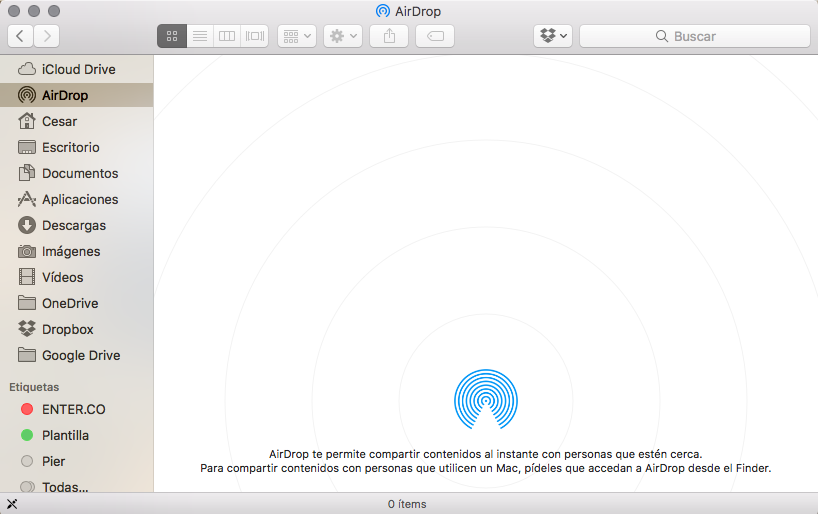Click the house icon beside Cesar
This screenshot has width=818, height=514.
pyautogui.click(x=27, y=121)
